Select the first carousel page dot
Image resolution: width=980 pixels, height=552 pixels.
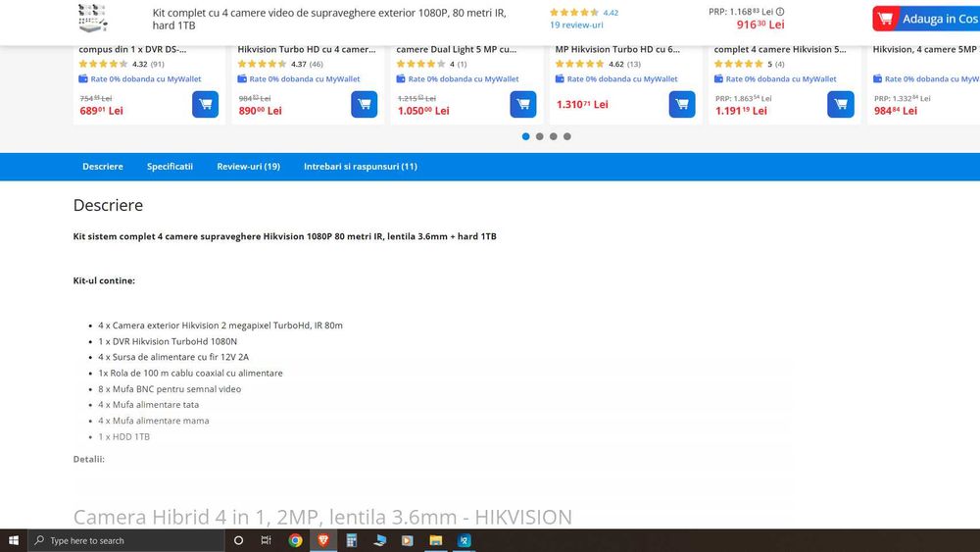coord(525,136)
